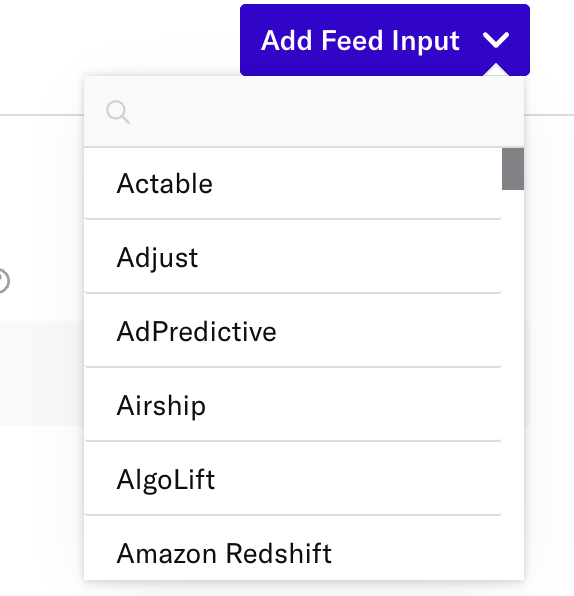The image size is (574, 596).
Task: Click the blank row area beside Actable text
Action: (x=355, y=183)
